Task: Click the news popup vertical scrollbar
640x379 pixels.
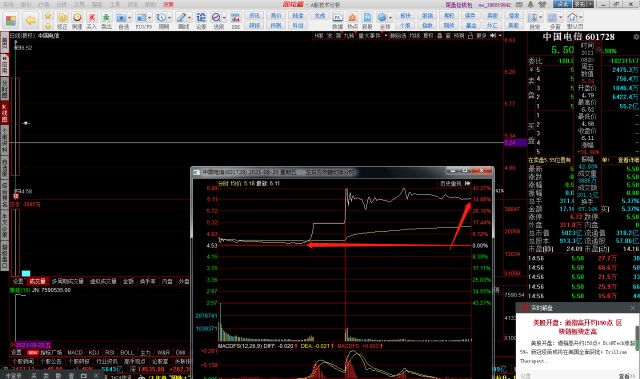Action: click(637, 339)
